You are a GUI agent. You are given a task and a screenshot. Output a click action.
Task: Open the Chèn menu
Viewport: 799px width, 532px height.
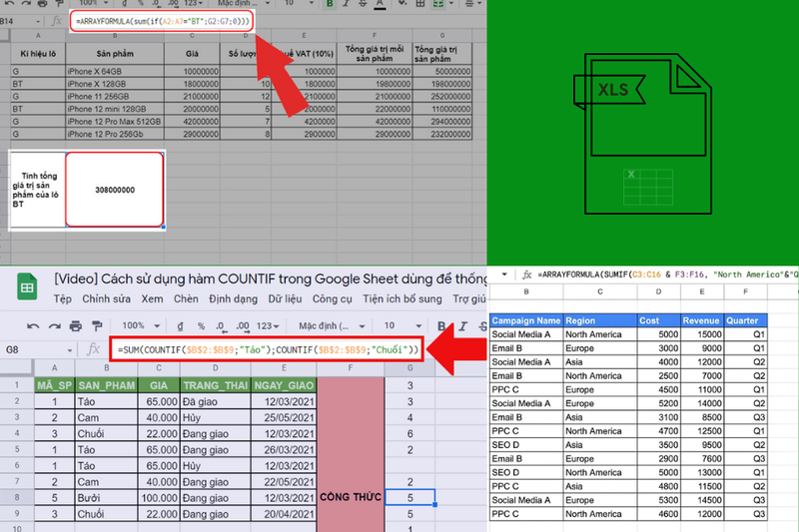point(186,298)
